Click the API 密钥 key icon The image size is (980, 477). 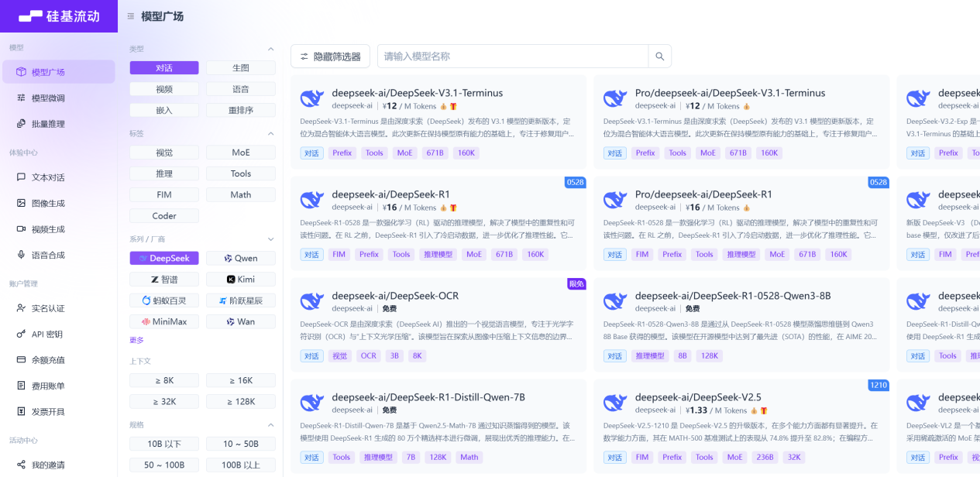click(x=22, y=334)
